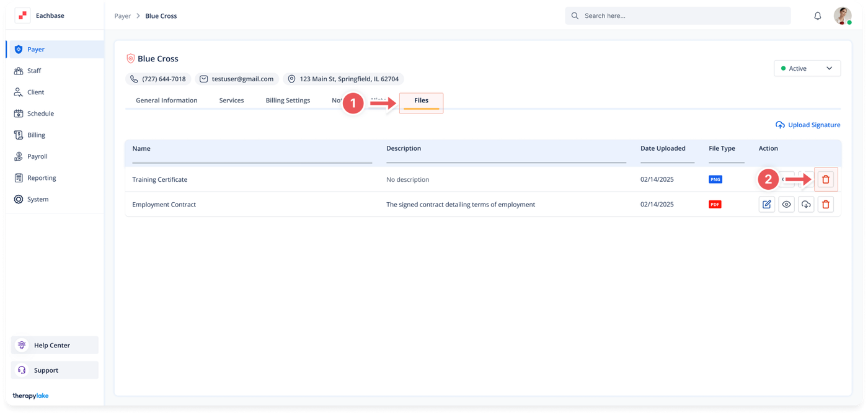View the Employment Contract file
Image resolution: width=868 pixels, height=415 pixels.
786,204
